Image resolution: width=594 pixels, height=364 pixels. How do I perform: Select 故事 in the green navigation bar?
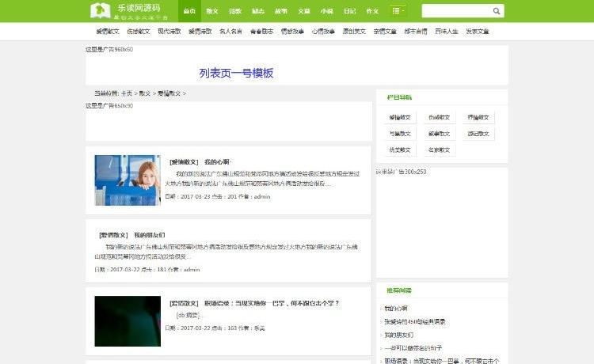tap(281, 11)
